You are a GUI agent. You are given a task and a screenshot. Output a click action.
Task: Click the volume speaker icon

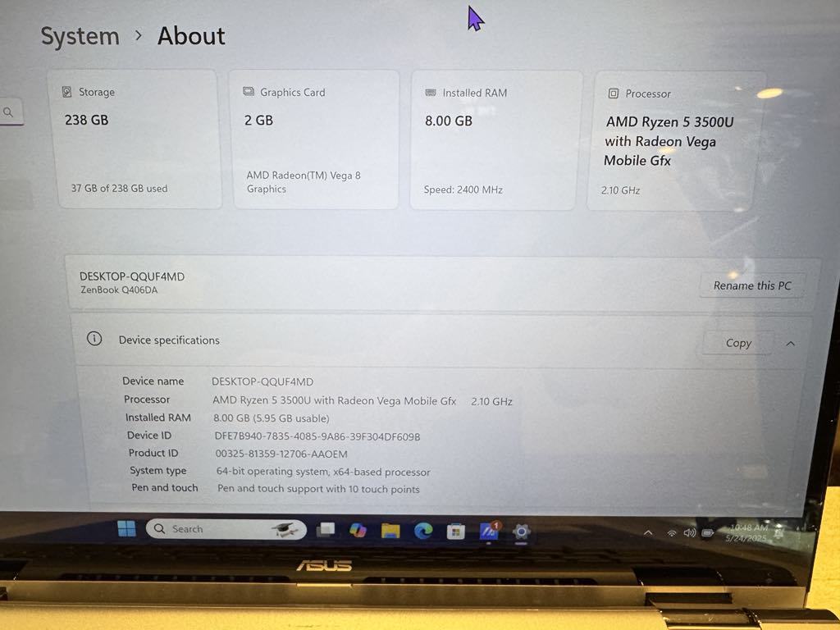click(689, 533)
